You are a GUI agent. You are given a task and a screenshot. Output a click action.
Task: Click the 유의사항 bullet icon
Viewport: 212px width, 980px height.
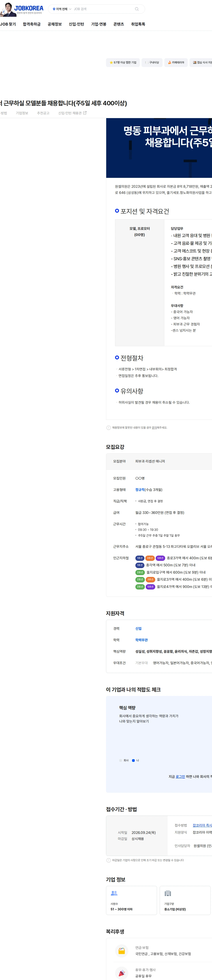pos(117,390)
